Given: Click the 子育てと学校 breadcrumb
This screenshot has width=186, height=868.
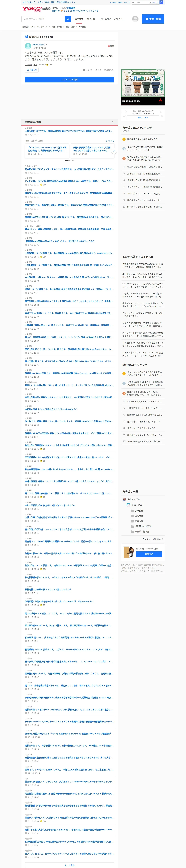Looking at the screenshot, I should point(57,27).
